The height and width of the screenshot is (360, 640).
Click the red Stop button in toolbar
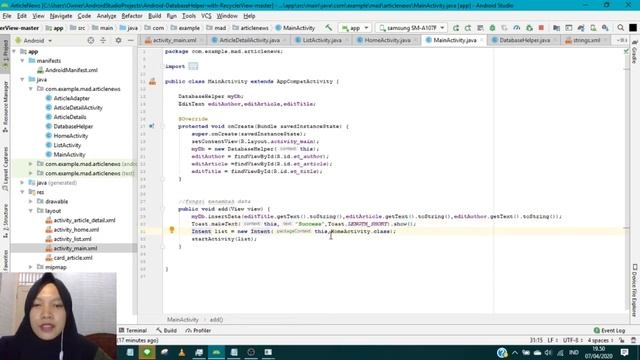(x=541, y=28)
